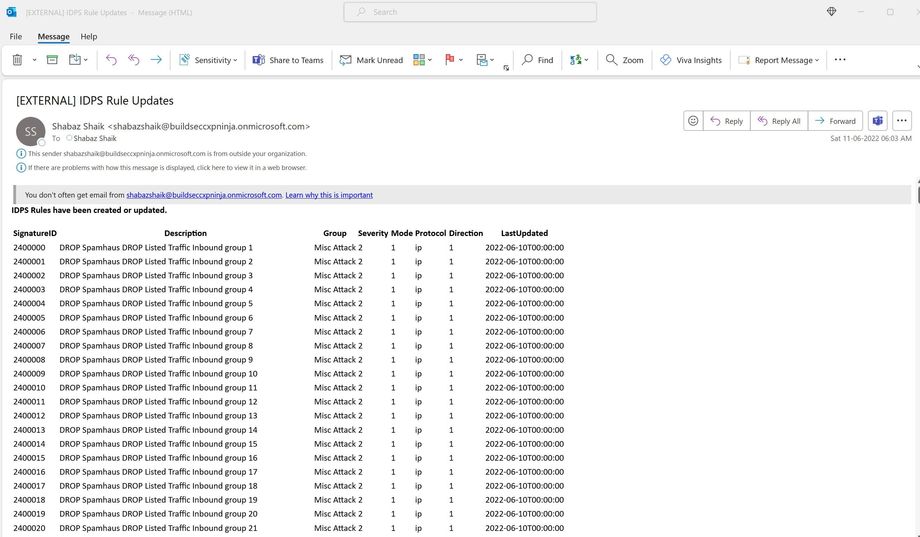Viewport: 920px width, 537px height.
Task: Open the Follow Up flag dropdown arrow
Action: [x=461, y=60]
